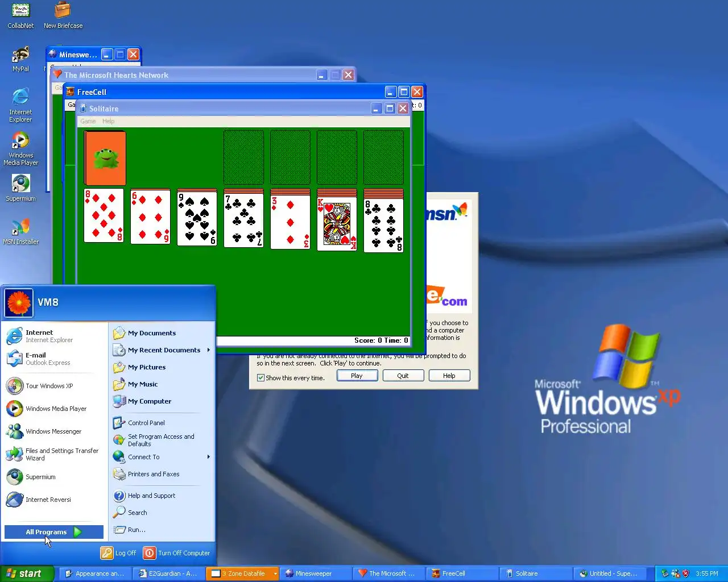728x582 pixels.
Task: Launch Tour Windows XP from the Start menu
Action: (55, 386)
